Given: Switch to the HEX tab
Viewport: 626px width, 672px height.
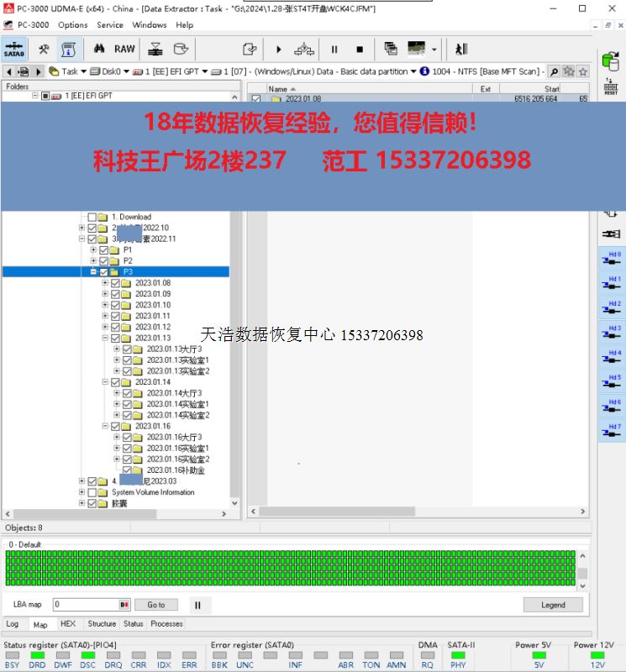Looking at the screenshot, I should pyautogui.click(x=68, y=624).
